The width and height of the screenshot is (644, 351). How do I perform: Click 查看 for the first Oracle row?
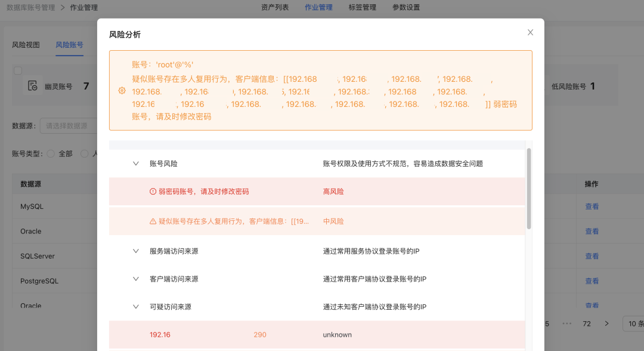pyautogui.click(x=592, y=232)
